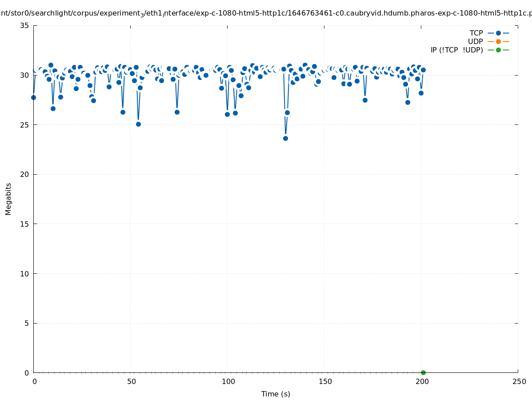The height and width of the screenshot is (400, 532).
Task: Click the orange UDP legend marker
Action: tap(498, 41)
